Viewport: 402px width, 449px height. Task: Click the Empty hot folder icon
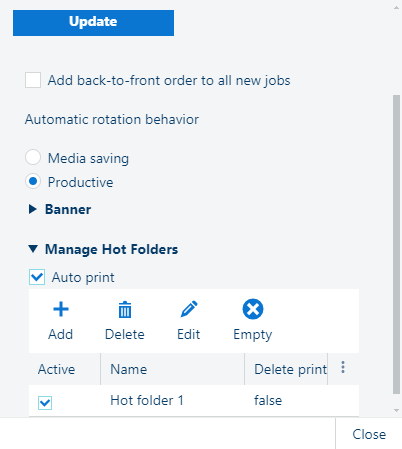click(x=253, y=309)
